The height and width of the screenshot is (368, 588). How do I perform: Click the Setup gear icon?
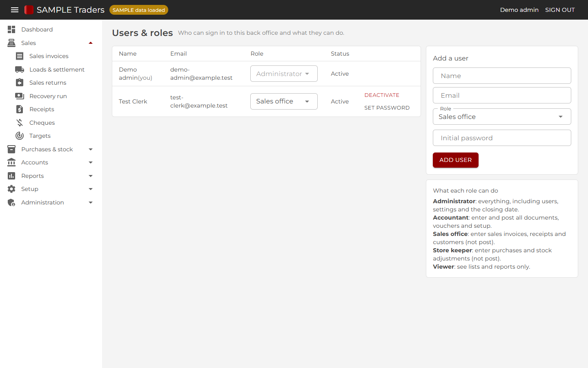pos(11,189)
